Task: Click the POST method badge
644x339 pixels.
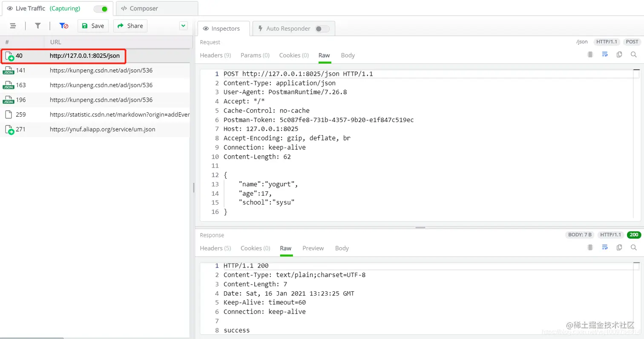Action: 632,42
